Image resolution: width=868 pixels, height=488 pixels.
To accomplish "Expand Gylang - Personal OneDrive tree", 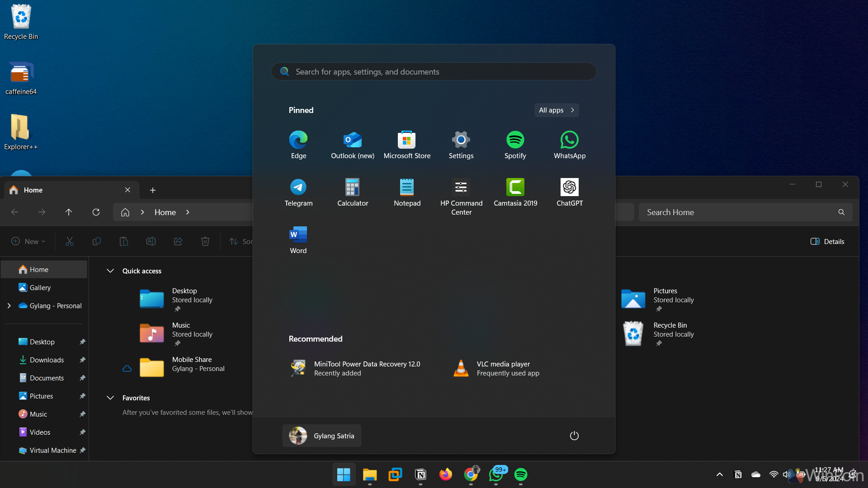I will [9, 306].
